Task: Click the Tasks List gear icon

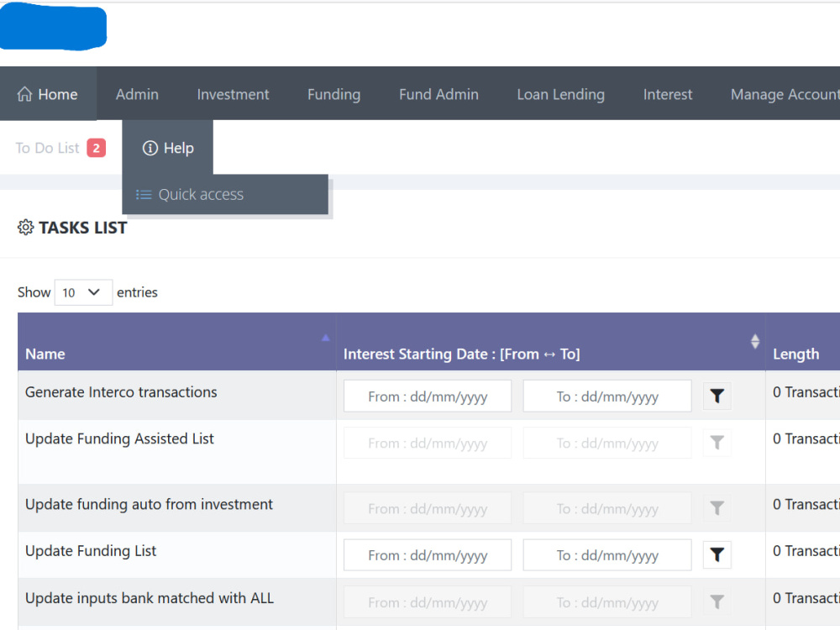Action: (x=26, y=227)
